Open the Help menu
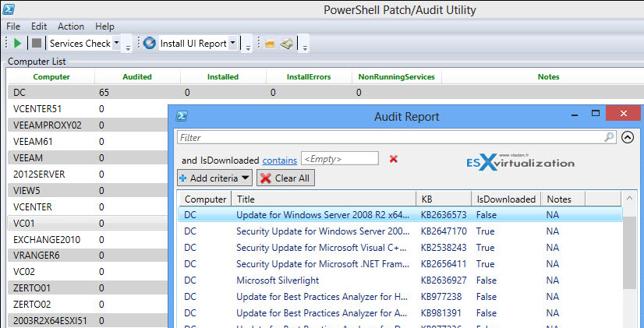This screenshot has width=644, height=328. coord(104,26)
